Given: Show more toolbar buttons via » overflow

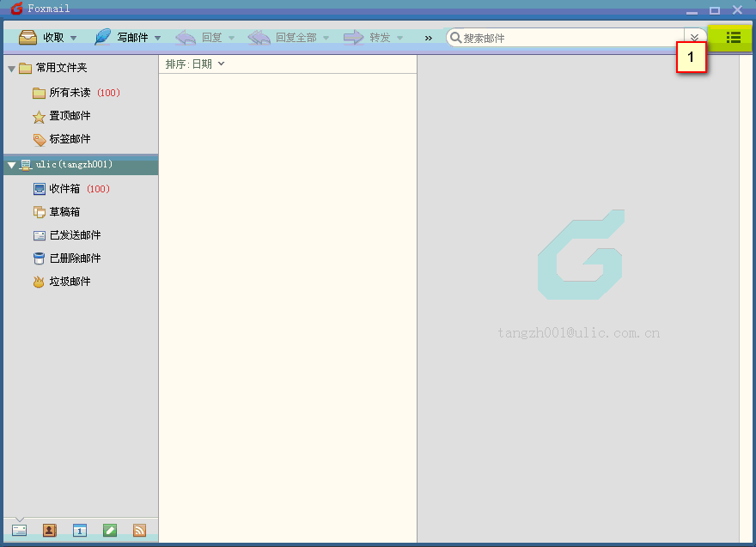Looking at the screenshot, I should tap(428, 38).
